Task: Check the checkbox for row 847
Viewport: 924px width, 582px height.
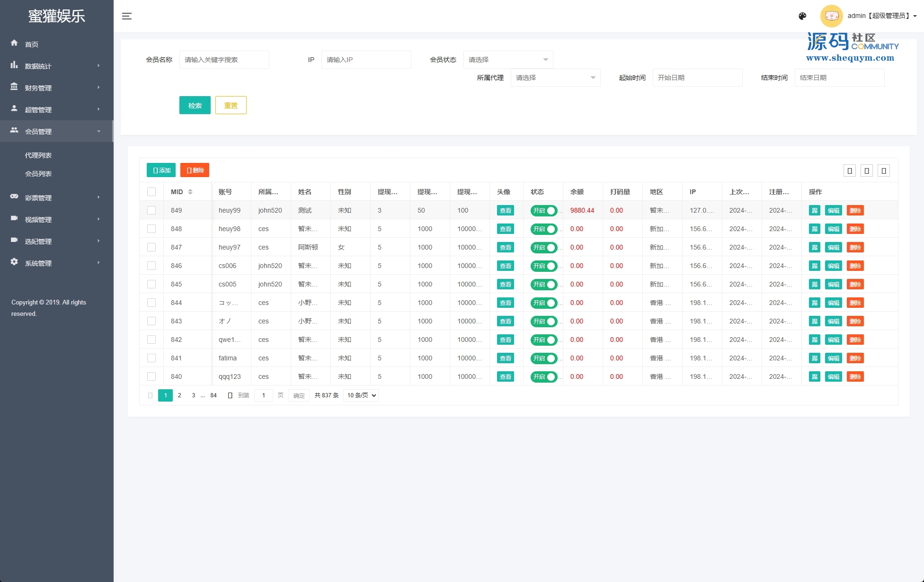Action: click(151, 247)
